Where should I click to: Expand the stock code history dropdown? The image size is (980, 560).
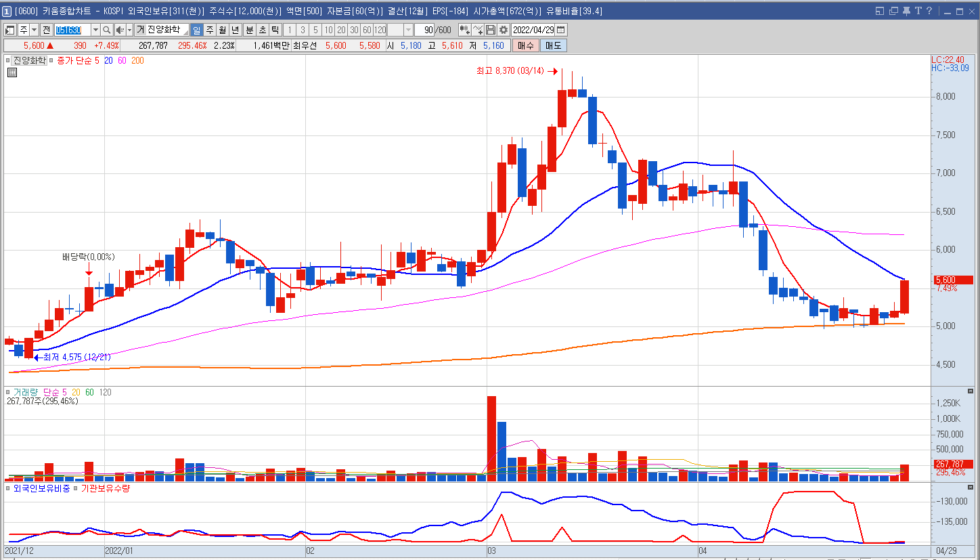pos(95,30)
